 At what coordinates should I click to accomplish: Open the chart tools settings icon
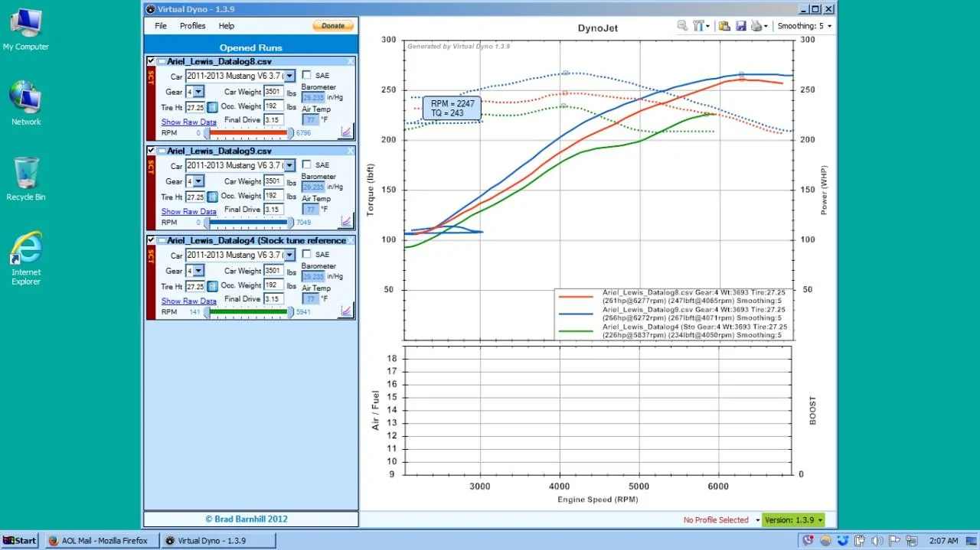coord(699,26)
